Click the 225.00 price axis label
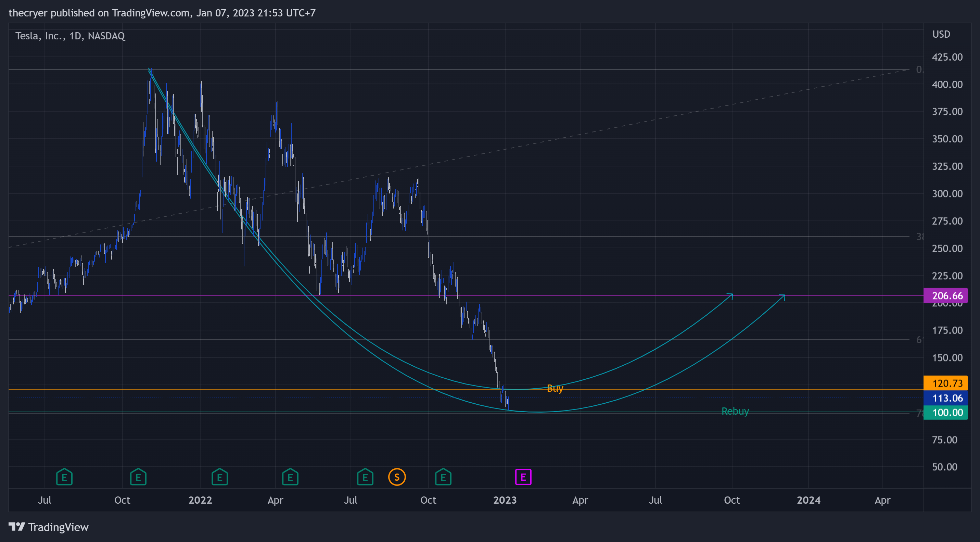The height and width of the screenshot is (542, 980). (x=947, y=276)
